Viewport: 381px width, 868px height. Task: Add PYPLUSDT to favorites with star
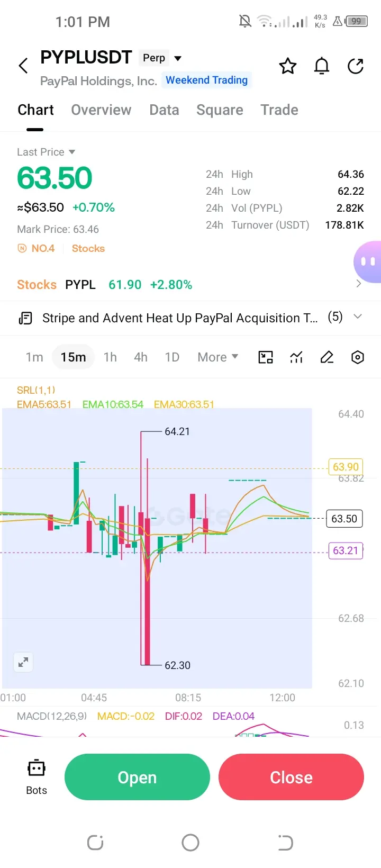point(288,66)
